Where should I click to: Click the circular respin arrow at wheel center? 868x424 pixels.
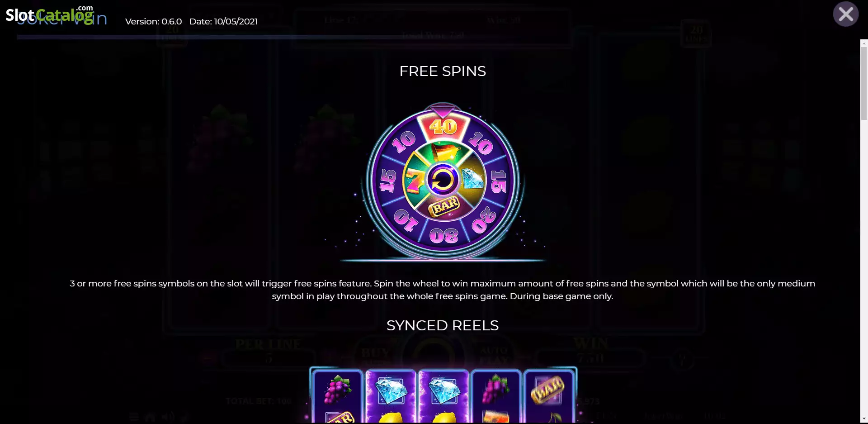[443, 181]
